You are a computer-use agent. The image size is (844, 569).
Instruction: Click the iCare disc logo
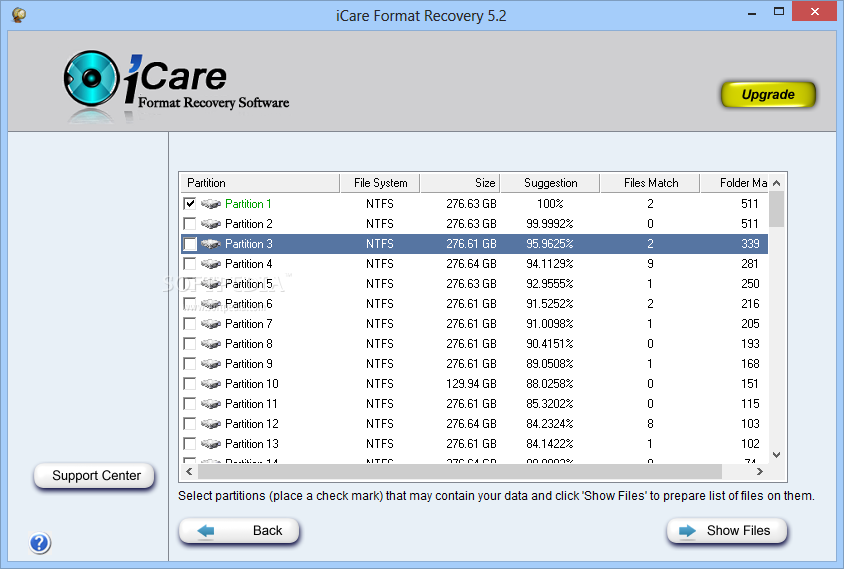click(x=91, y=78)
